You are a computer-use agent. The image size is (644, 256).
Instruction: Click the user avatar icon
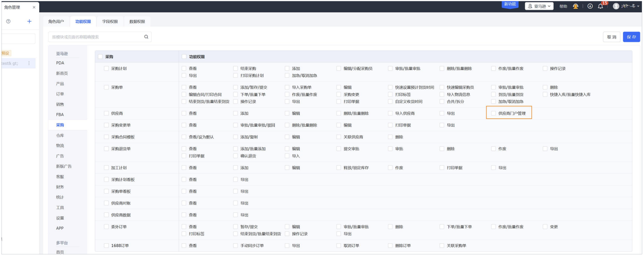(x=616, y=7)
